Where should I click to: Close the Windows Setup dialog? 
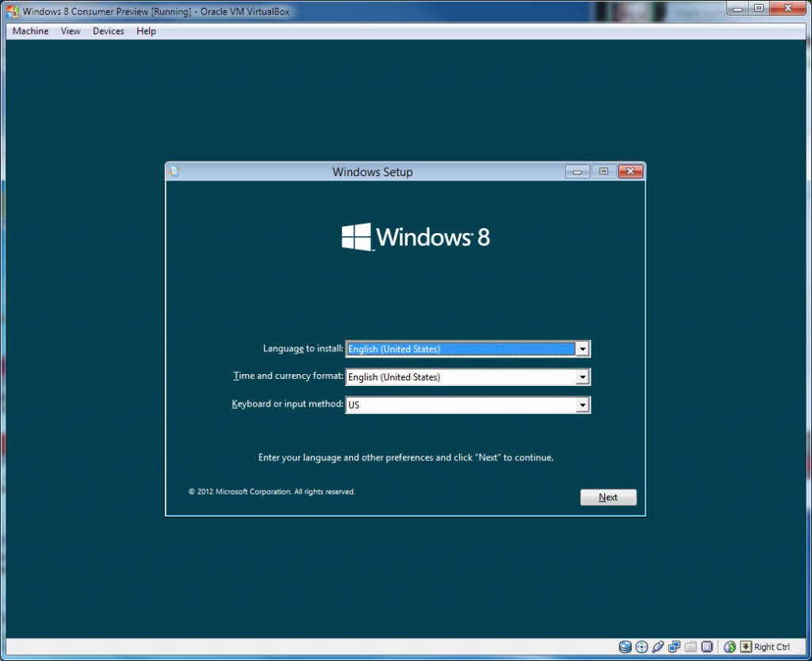click(630, 171)
